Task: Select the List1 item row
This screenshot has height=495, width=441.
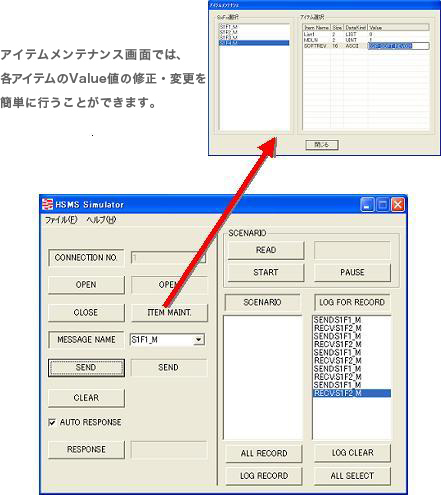Action: 366,34
